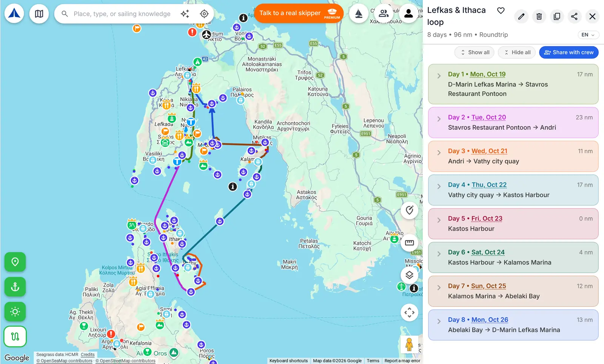Click the red warning marker near Aktio
Viewport: 604px width, 364px height.
tap(192, 32)
